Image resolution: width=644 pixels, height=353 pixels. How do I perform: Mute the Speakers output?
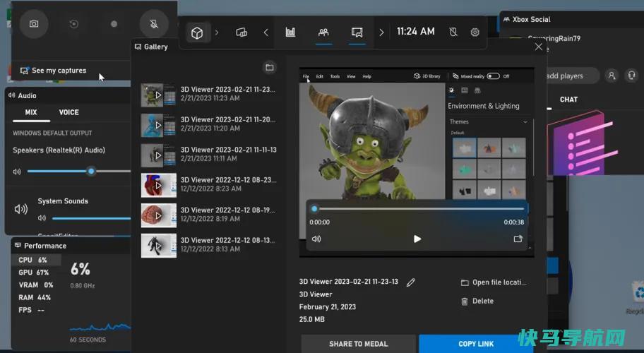17,172
